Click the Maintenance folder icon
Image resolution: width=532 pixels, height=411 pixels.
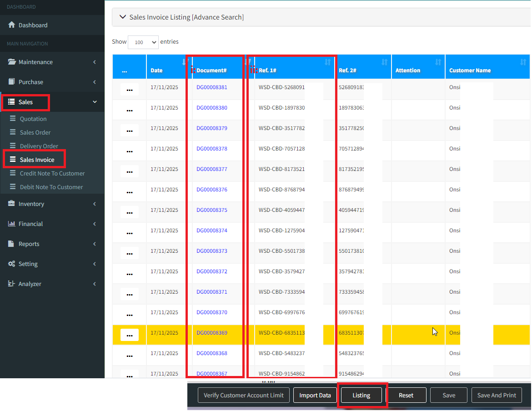coord(12,62)
